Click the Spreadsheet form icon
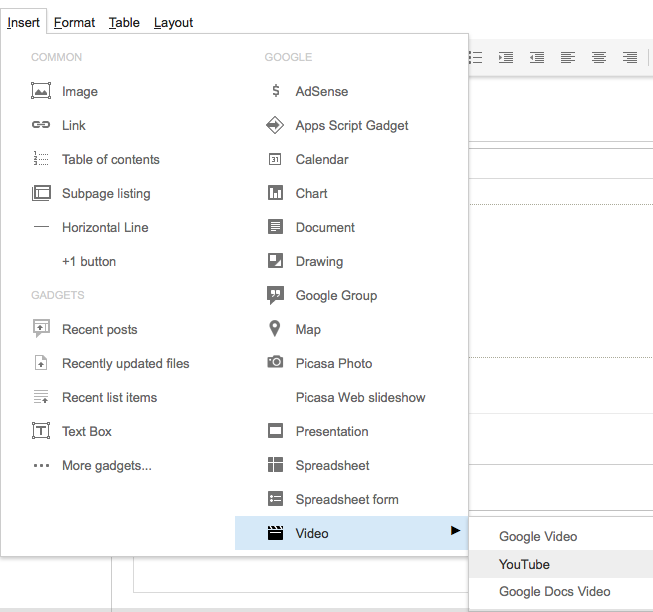The image size is (653, 612). pos(275,499)
